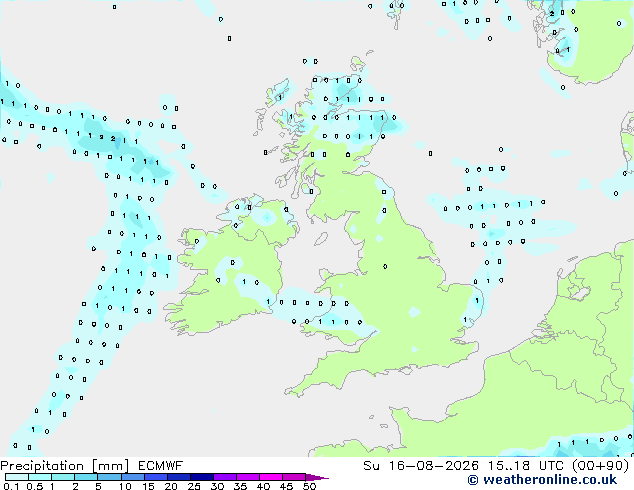This screenshot has height=490, width=634.
Task: Click the date 'Su 16-08-2026'
Action: [x=421, y=466]
